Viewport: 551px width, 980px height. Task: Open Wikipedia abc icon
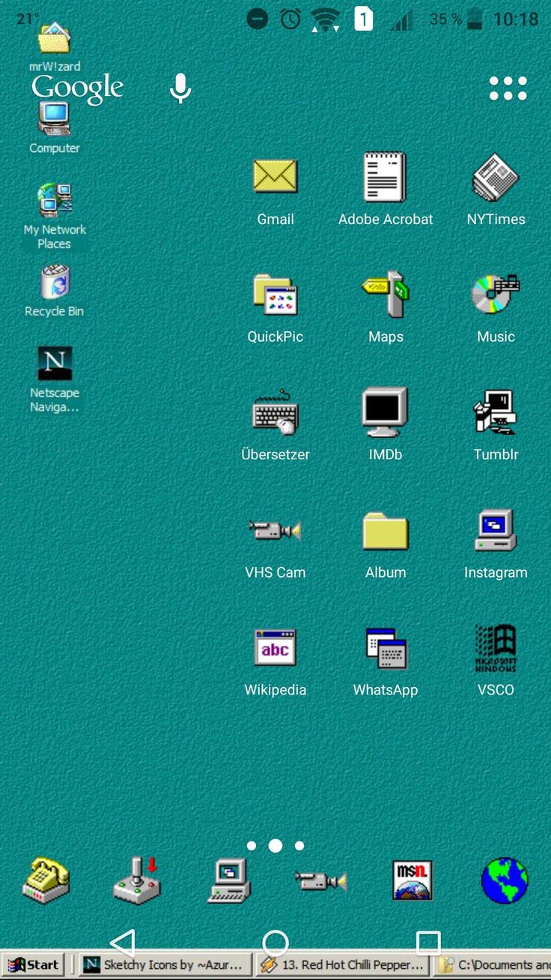(275, 647)
